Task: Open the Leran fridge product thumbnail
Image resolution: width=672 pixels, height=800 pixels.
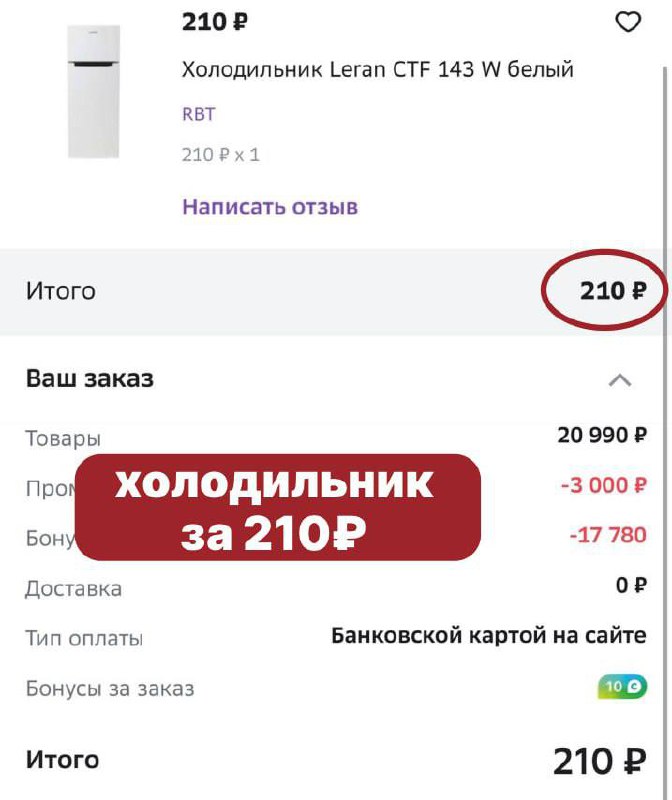Action: coord(93,91)
